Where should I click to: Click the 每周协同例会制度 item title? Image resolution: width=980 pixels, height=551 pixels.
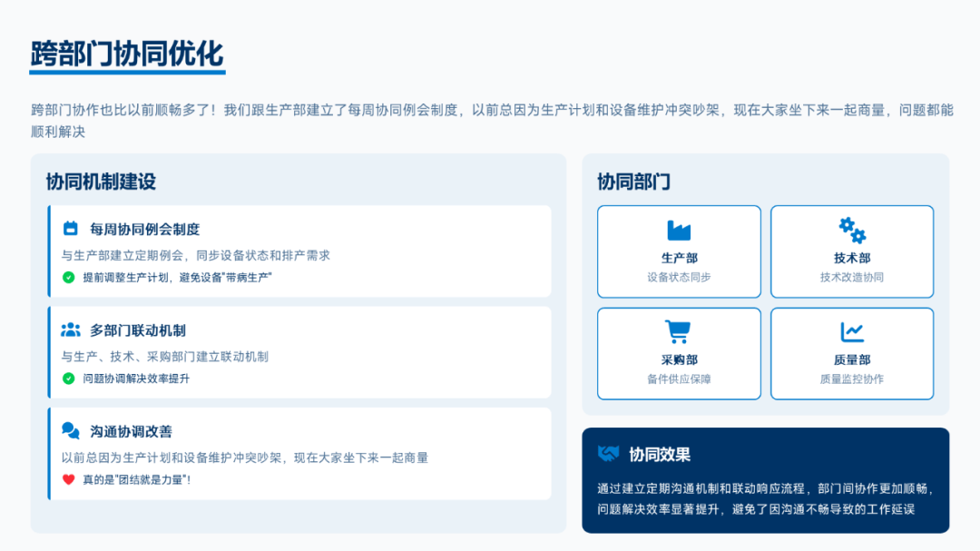point(144,230)
